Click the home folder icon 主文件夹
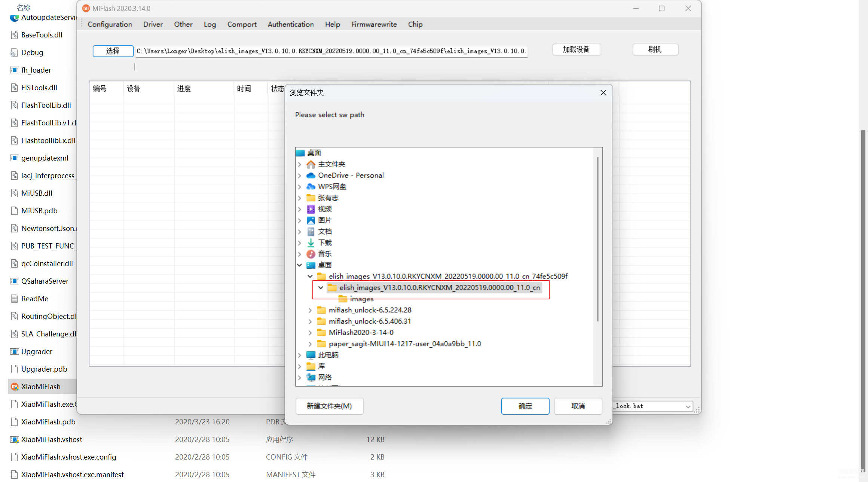 [x=311, y=164]
